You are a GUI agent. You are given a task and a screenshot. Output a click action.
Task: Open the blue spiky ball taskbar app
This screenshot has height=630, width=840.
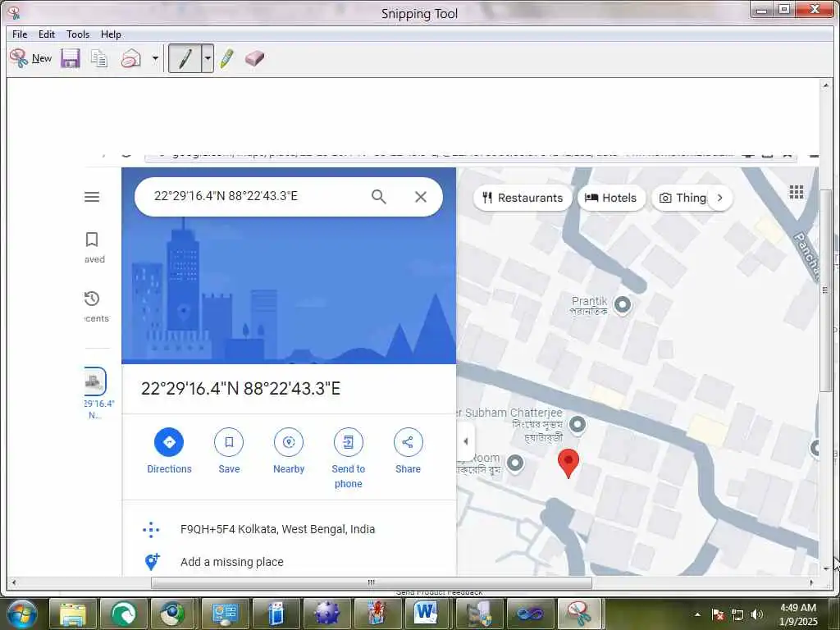click(326, 614)
